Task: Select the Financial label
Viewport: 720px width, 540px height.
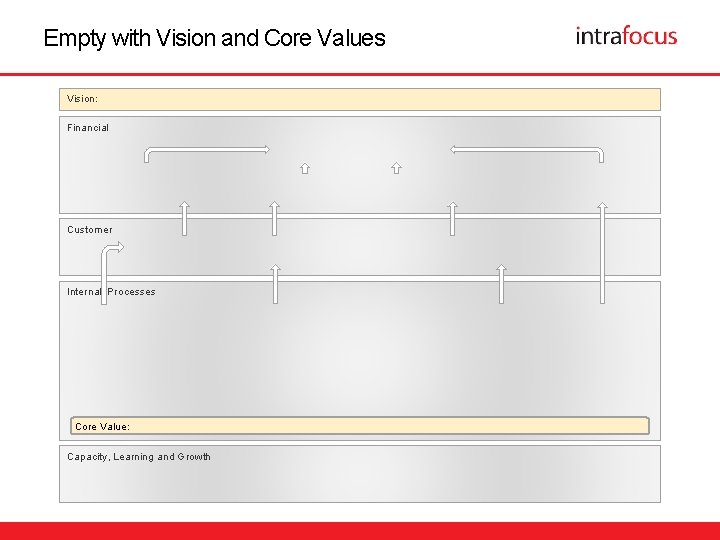Action: point(88,128)
